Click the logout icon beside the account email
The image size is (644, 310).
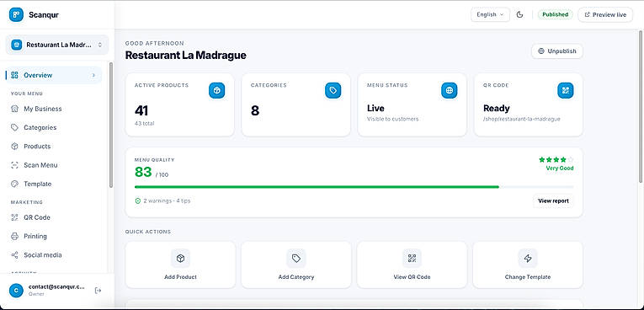(x=98, y=291)
